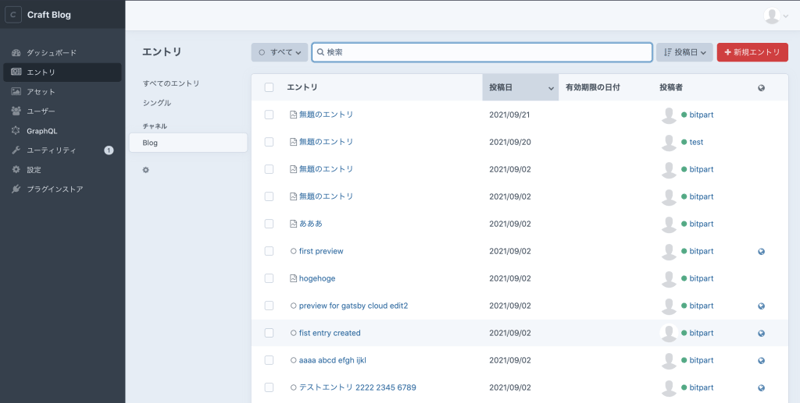Image resolution: width=800 pixels, height=403 pixels.
Task: Select the Blog channel source
Action: pos(150,143)
